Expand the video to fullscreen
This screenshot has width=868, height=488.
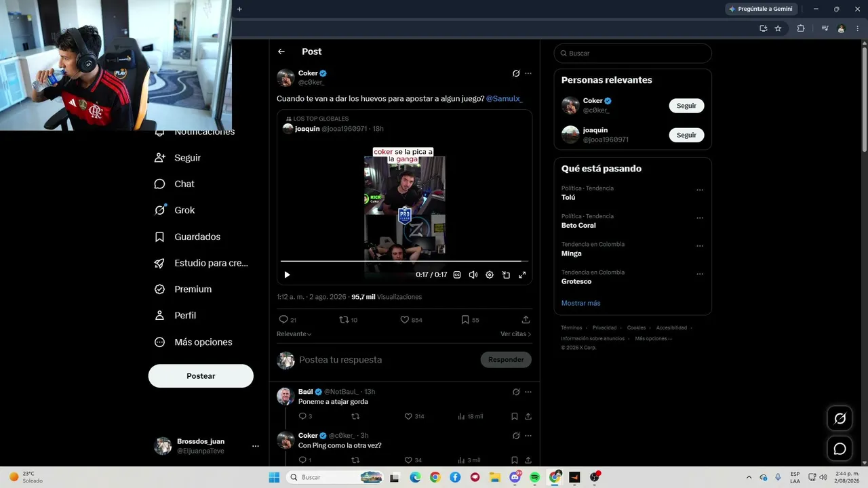(522, 274)
